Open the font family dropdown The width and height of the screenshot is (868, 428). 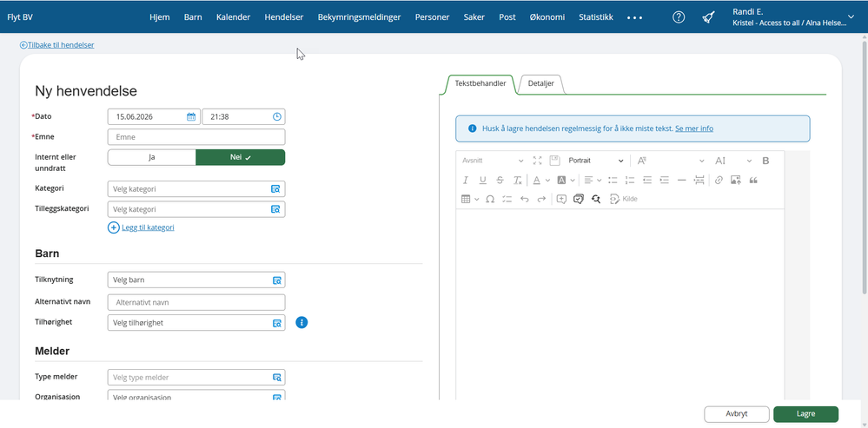671,161
